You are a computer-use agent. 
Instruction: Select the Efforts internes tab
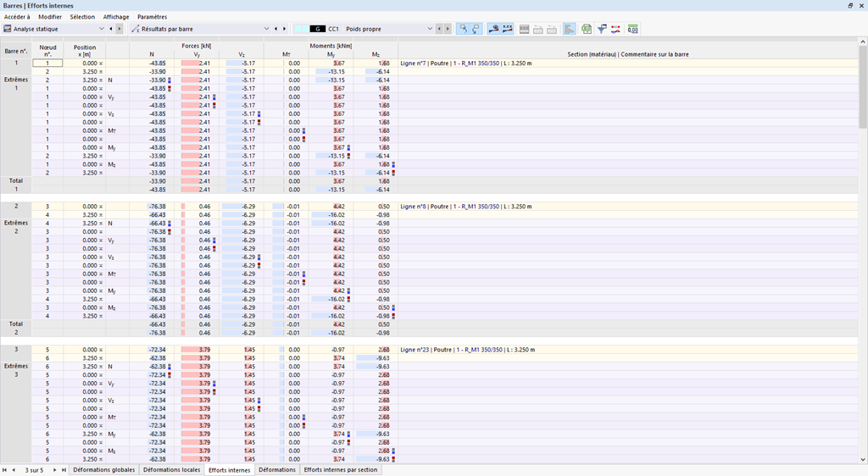229,470
